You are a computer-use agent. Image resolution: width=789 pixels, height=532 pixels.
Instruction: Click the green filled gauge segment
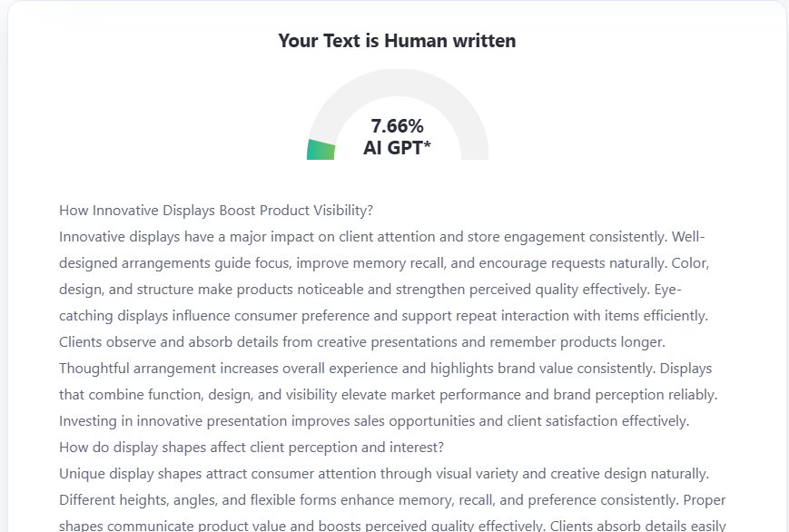321,150
